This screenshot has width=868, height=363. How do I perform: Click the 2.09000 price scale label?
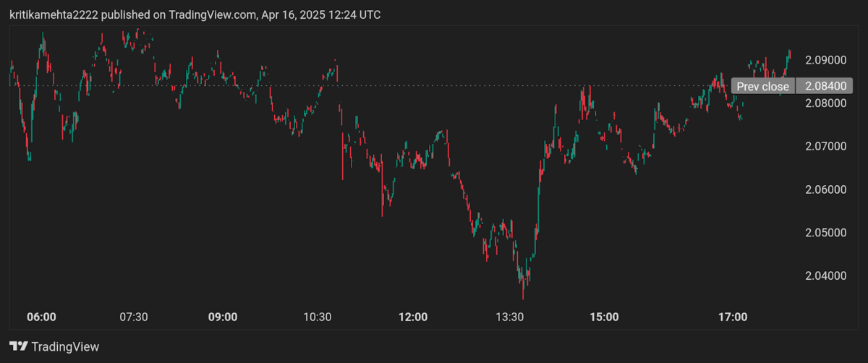(x=825, y=60)
